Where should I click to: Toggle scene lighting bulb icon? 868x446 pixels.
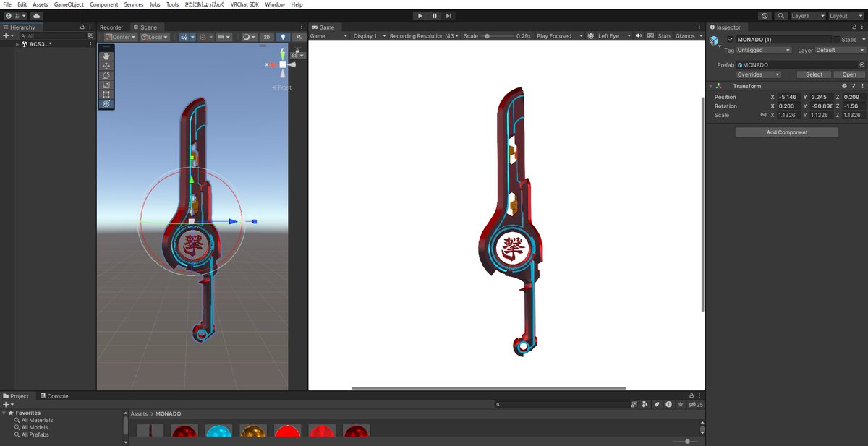point(283,37)
